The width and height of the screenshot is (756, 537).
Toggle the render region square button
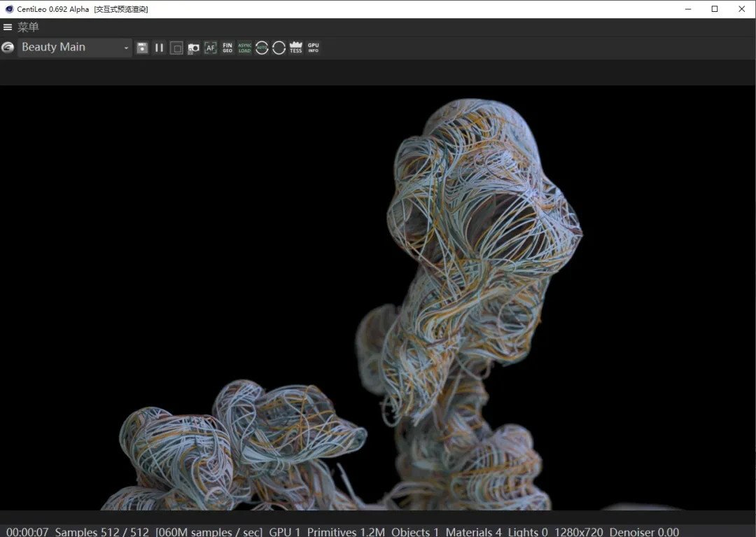(x=176, y=48)
